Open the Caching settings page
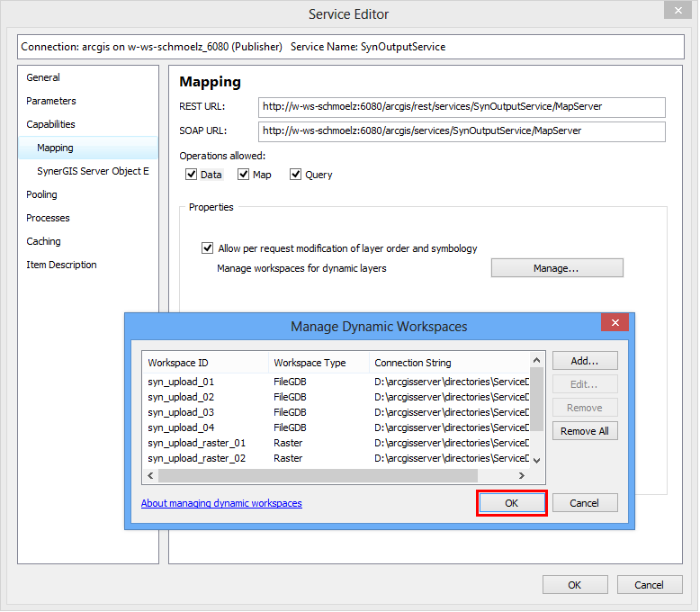Viewport: 700px width, 612px height. 44,241
